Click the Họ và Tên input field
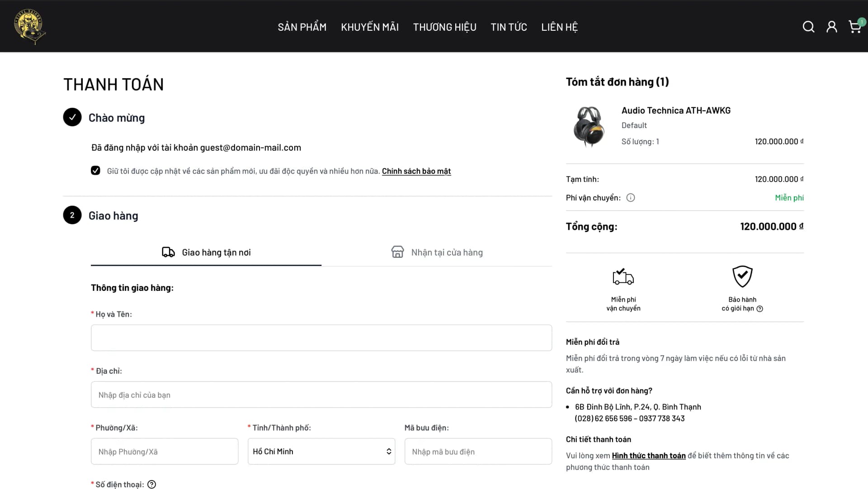The height and width of the screenshot is (489, 868). click(x=321, y=338)
